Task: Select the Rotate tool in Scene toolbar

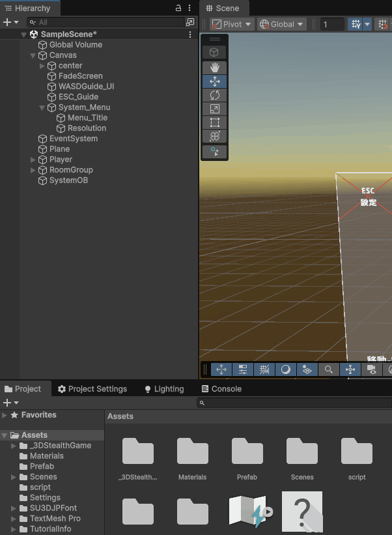Action: pyautogui.click(x=214, y=95)
